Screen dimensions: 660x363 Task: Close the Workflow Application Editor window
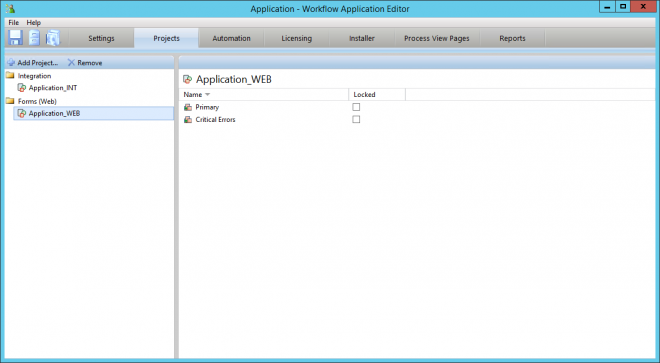[644, 7]
